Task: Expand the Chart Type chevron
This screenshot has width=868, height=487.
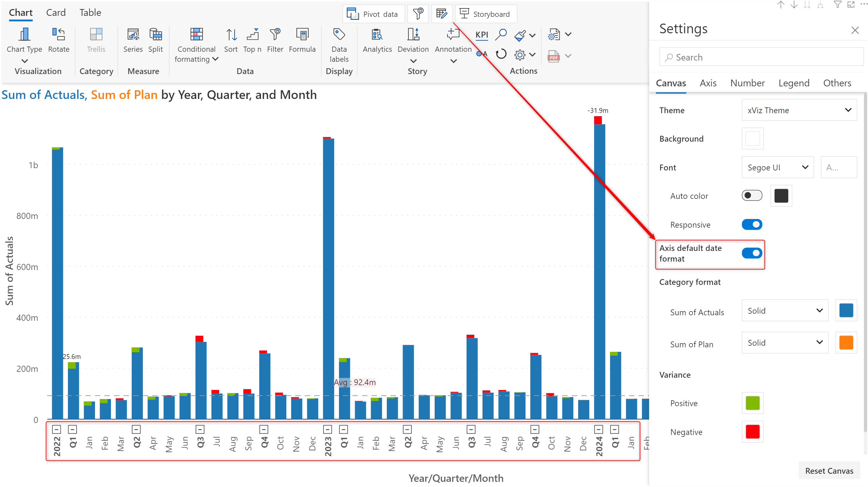Action: (24, 61)
